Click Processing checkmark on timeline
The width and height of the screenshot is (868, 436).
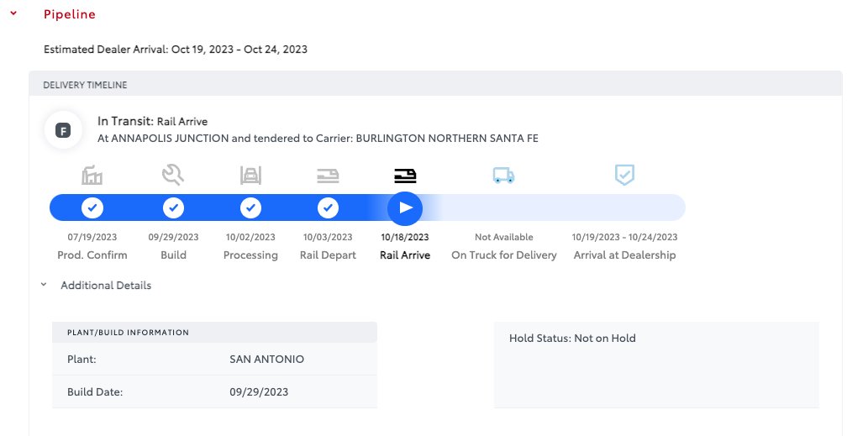pyautogui.click(x=250, y=208)
